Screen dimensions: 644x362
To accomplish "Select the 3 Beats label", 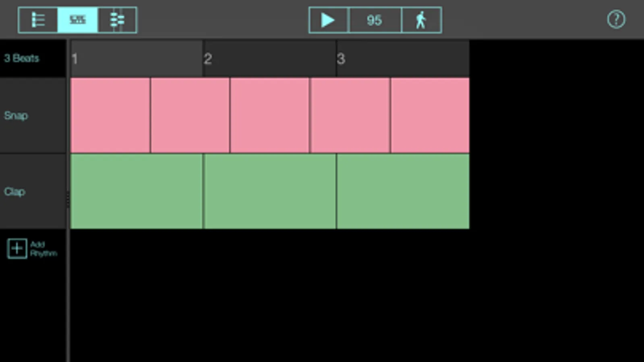I will tap(22, 58).
